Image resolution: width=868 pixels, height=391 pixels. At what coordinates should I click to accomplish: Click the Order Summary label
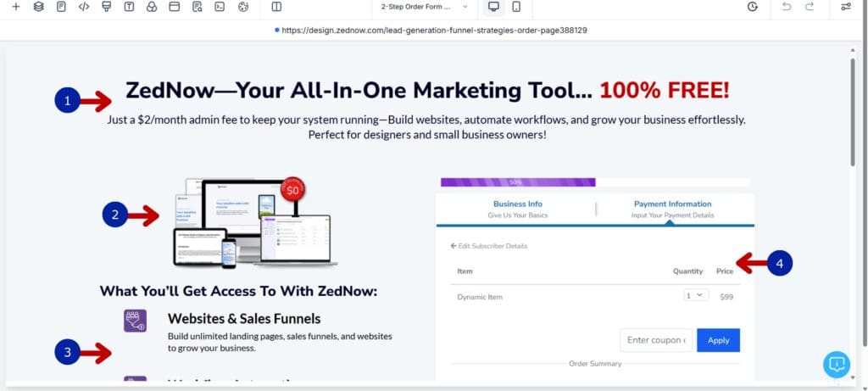(595, 364)
